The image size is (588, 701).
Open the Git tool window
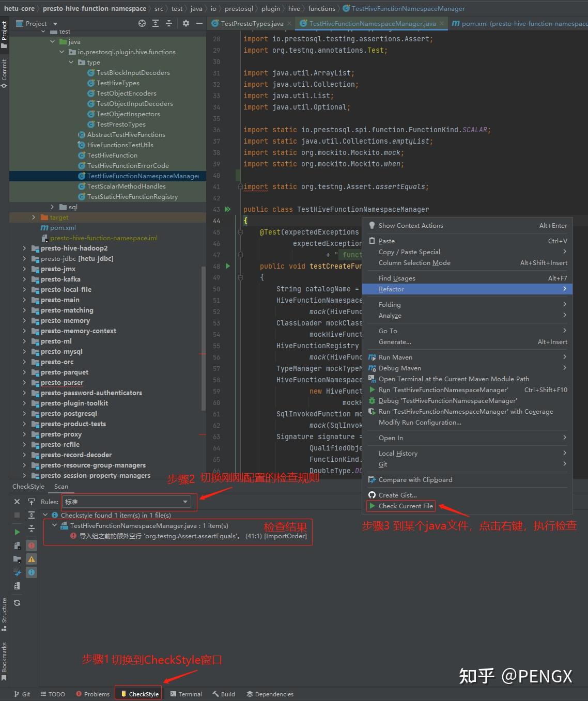[22, 694]
